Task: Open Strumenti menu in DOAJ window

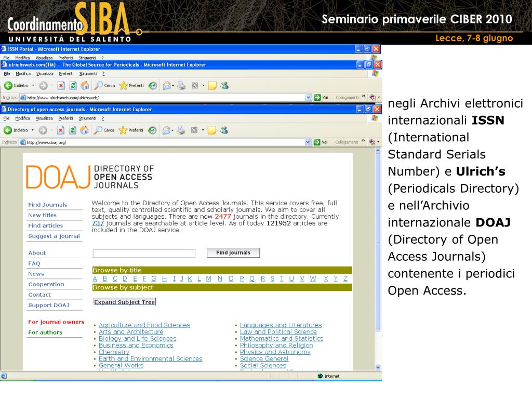Action: [x=87, y=118]
